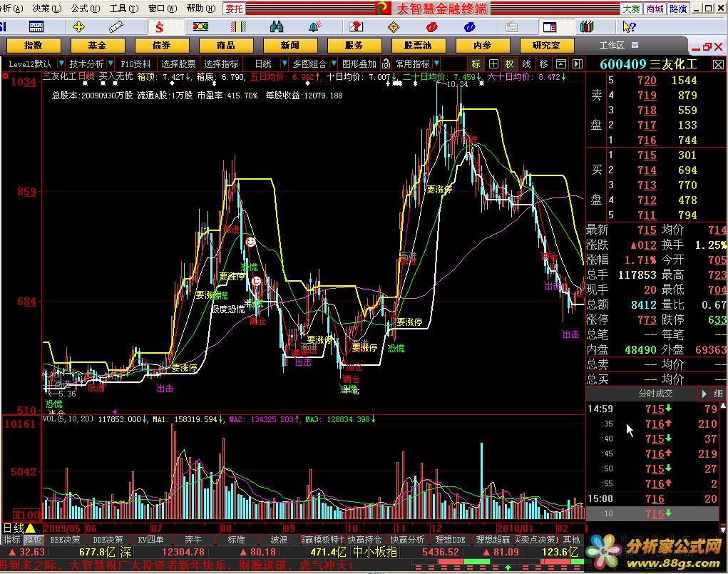728x574 pixels.
Task: Click the red round icon in toolbar
Action: [x=432, y=27]
